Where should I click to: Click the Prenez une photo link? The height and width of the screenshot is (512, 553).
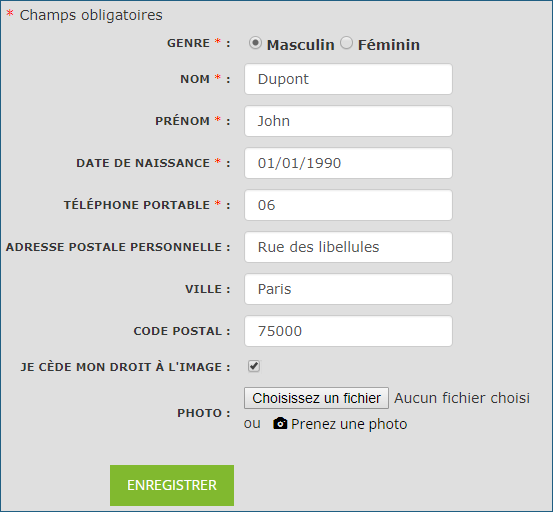349,424
